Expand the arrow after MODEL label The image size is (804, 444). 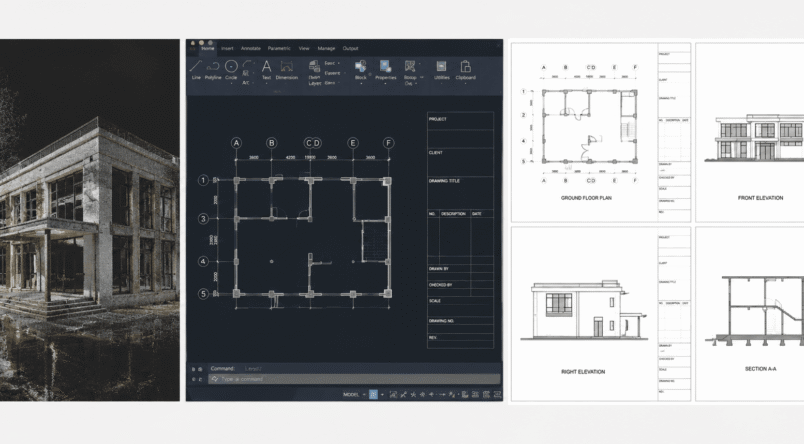pos(364,394)
